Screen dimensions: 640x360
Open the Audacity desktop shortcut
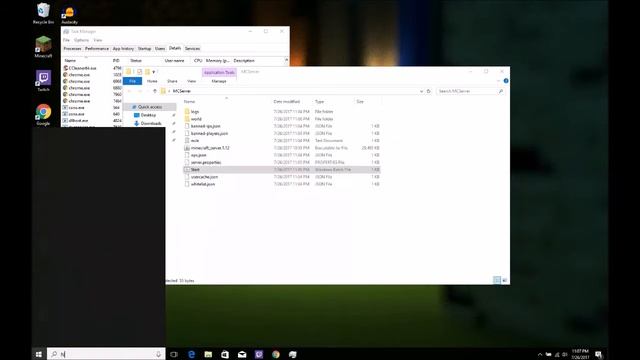tap(69, 16)
